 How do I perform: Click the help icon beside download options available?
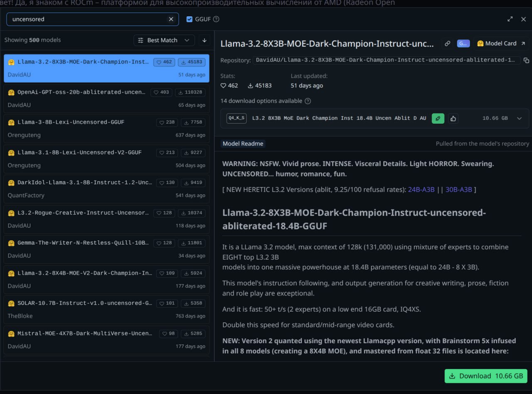(308, 101)
